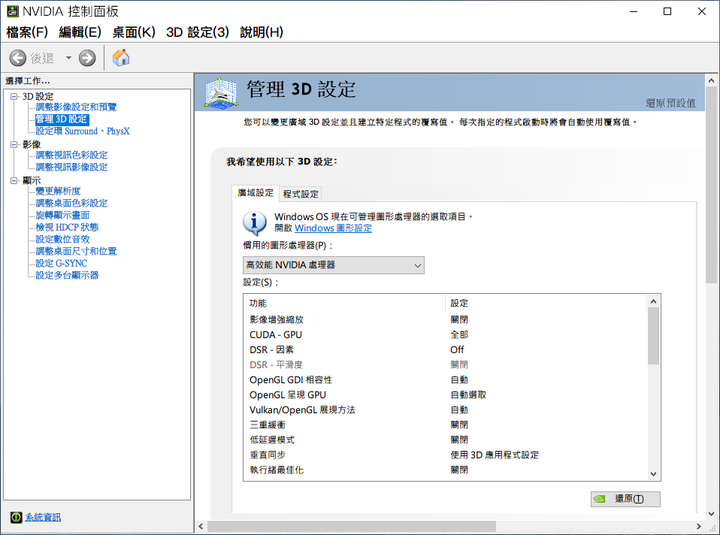Select the Vulkan/OpenGL 展現方法 row
The height and width of the screenshot is (535, 720).
coord(445,410)
